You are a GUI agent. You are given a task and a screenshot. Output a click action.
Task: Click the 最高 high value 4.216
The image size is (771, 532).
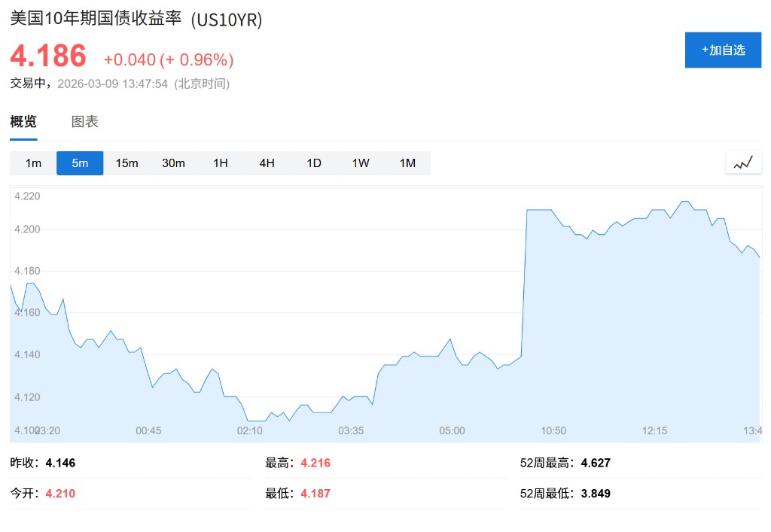click(315, 463)
